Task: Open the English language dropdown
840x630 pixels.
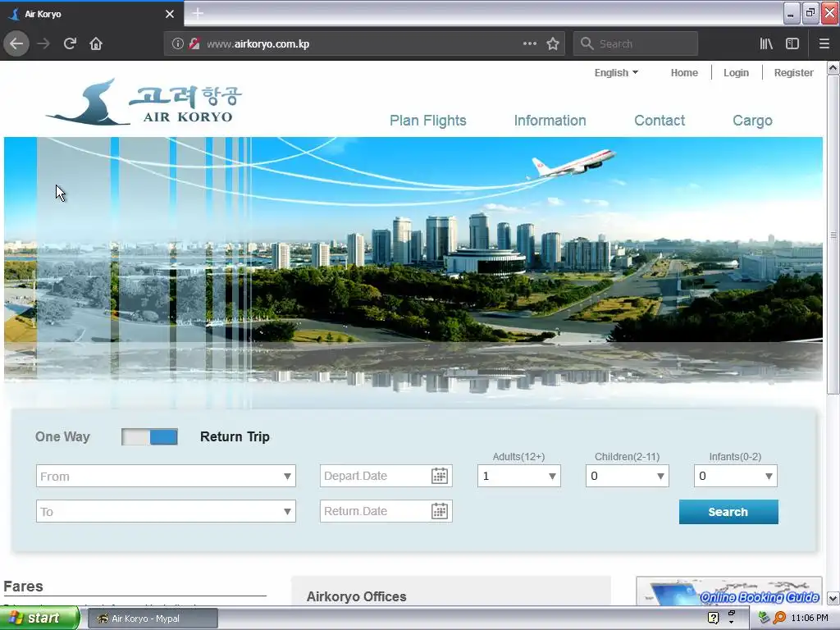Action: point(616,72)
